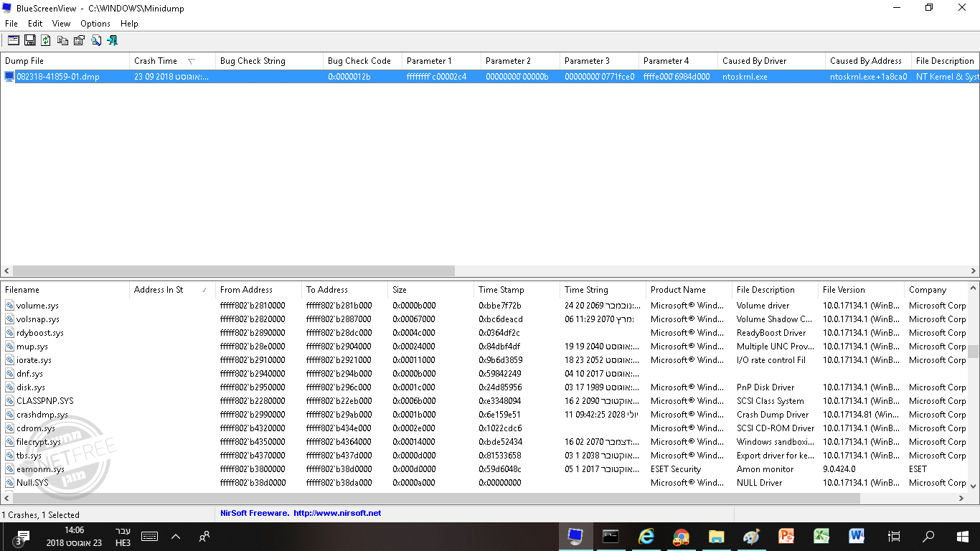Visit the http://www.nirsoft.net link
Screen dimensions: 980x551
[x=337, y=513]
